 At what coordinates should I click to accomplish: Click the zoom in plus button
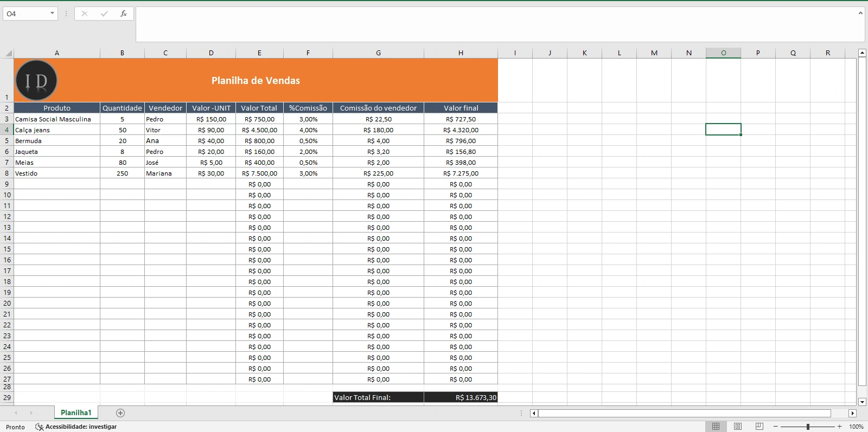pos(839,427)
